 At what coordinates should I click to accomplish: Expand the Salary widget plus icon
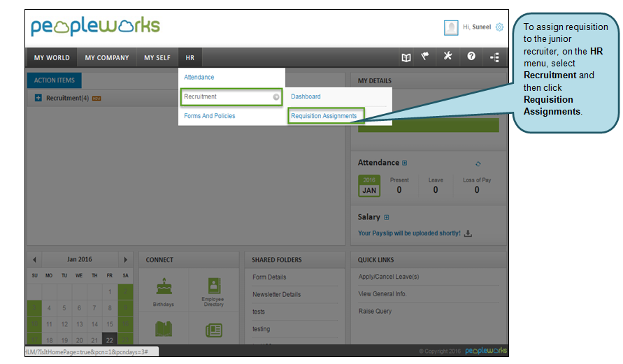click(387, 217)
